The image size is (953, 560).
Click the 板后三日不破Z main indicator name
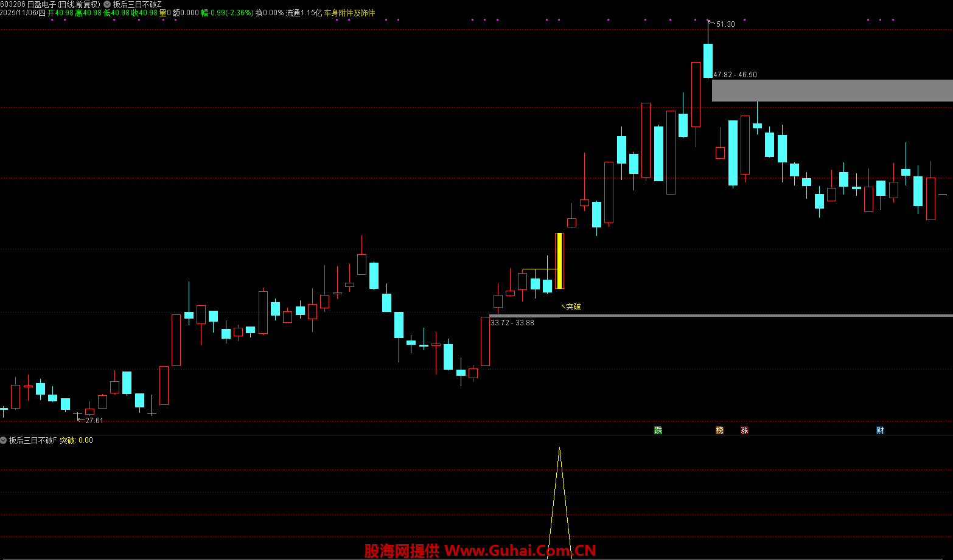[x=137, y=4]
